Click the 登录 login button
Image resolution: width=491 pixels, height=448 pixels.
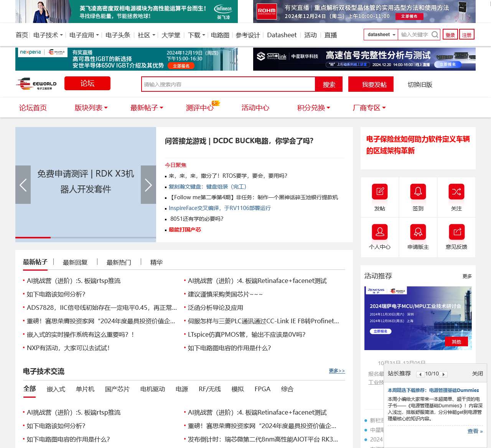pos(450,35)
